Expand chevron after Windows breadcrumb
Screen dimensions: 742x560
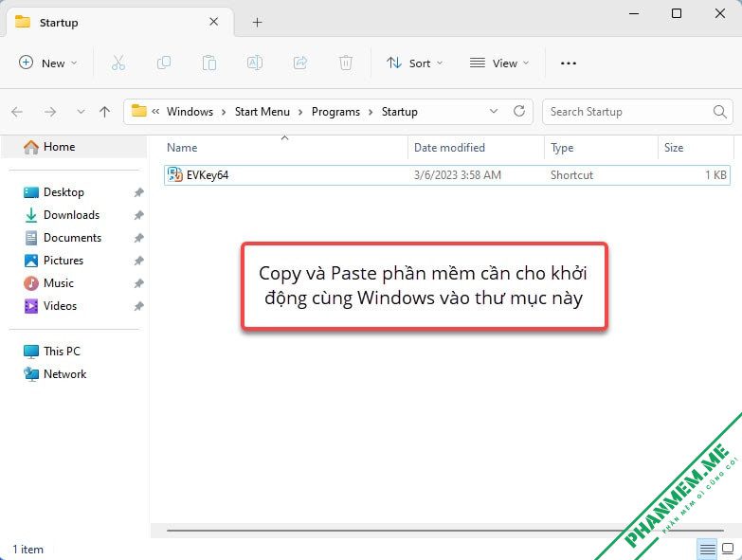tap(224, 113)
